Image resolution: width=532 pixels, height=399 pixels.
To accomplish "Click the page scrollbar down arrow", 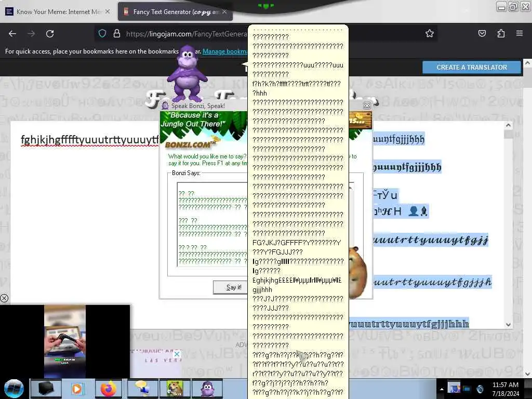I will [x=527, y=374].
